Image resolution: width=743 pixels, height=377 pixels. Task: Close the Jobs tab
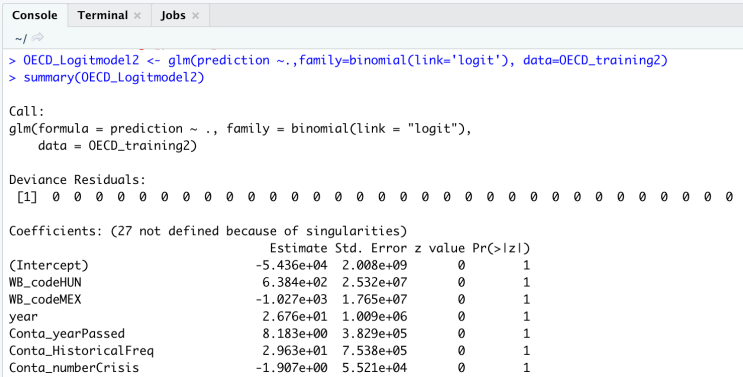[x=195, y=16]
